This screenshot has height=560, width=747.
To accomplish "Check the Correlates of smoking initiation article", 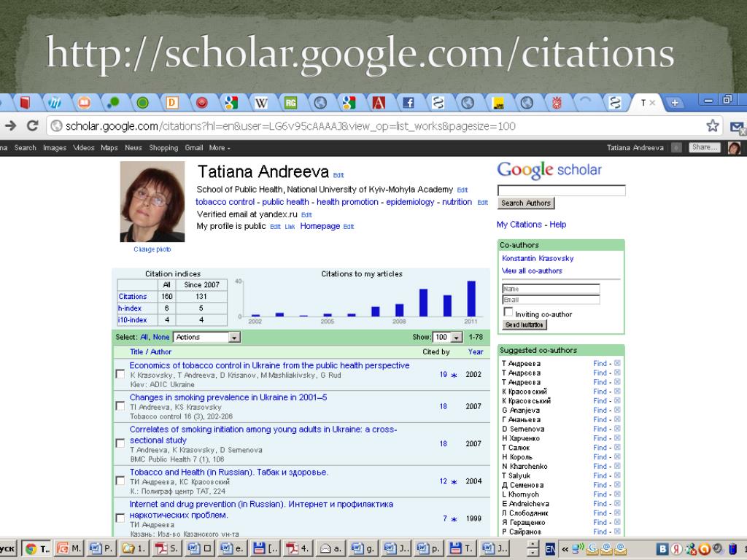I will tap(120, 443).
